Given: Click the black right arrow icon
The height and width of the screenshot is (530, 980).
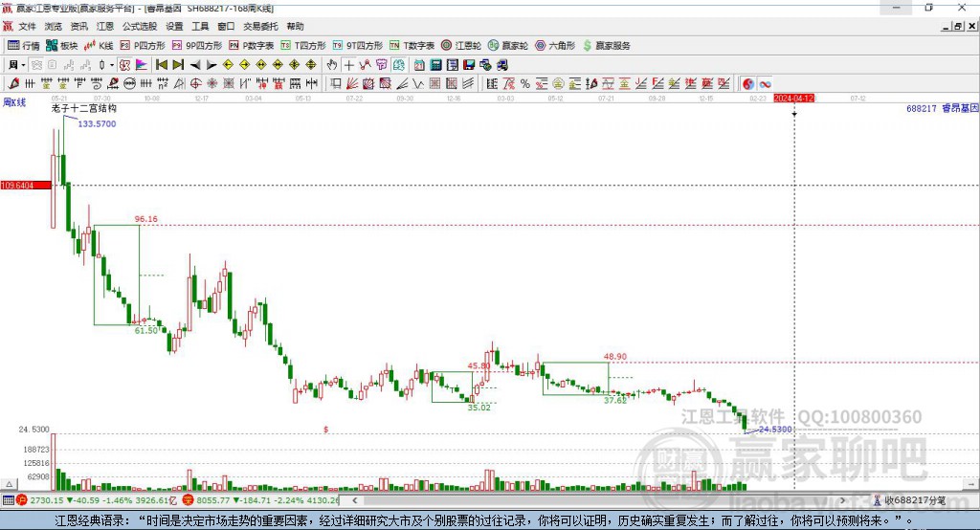Looking at the screenshot, I should click(212, 65).
